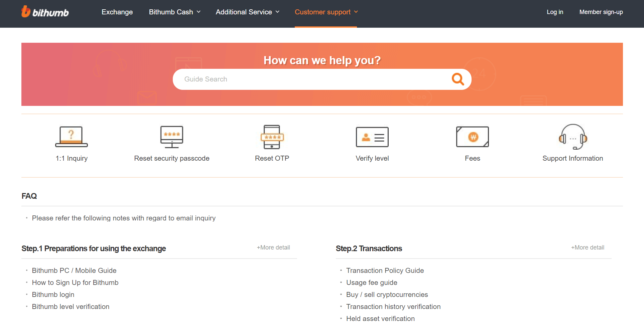Open How to Sign Up for Bithumb

pyautogui.click(x=75, y=283)
